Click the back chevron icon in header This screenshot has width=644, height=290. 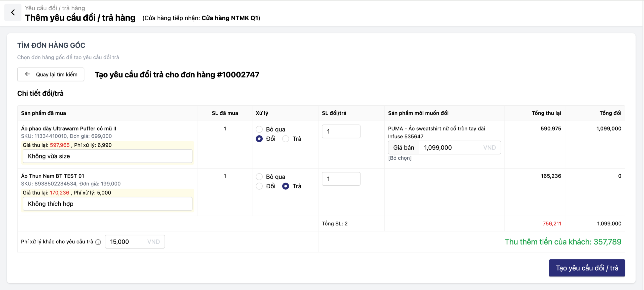click(13, 12)
